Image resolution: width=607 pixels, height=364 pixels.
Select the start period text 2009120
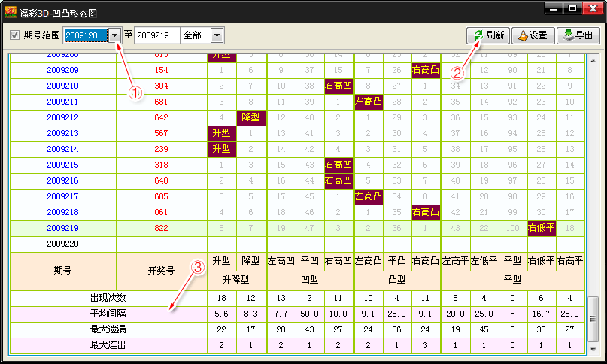[x=85, y=35]
